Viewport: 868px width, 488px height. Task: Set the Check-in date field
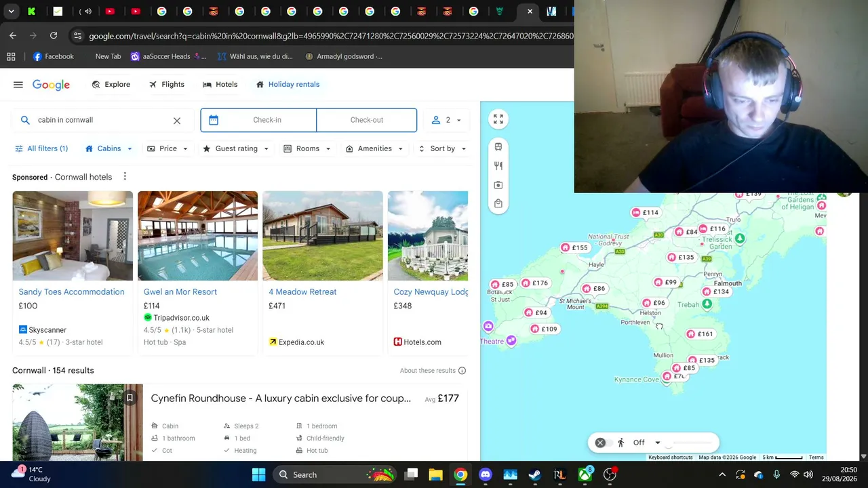[x=258, y=120]
